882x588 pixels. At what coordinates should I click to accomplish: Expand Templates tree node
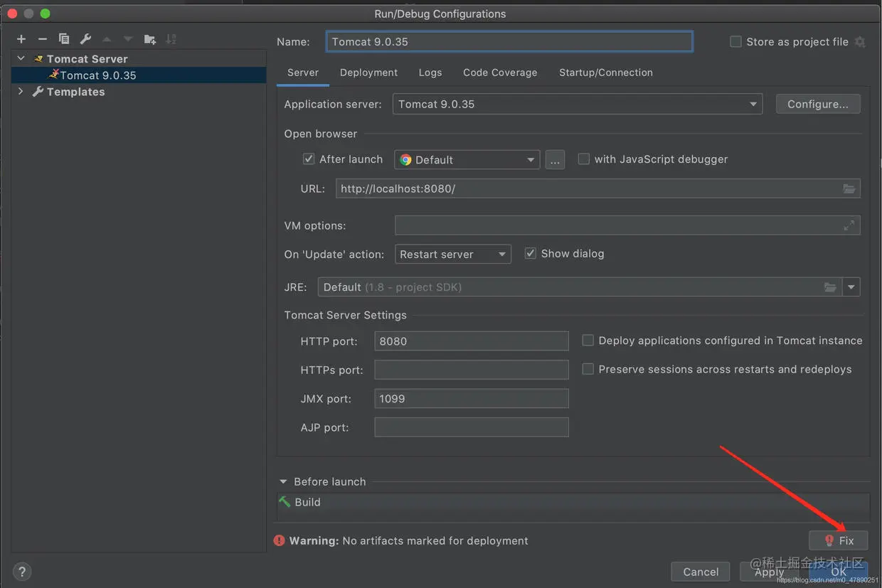click(21, 92)
